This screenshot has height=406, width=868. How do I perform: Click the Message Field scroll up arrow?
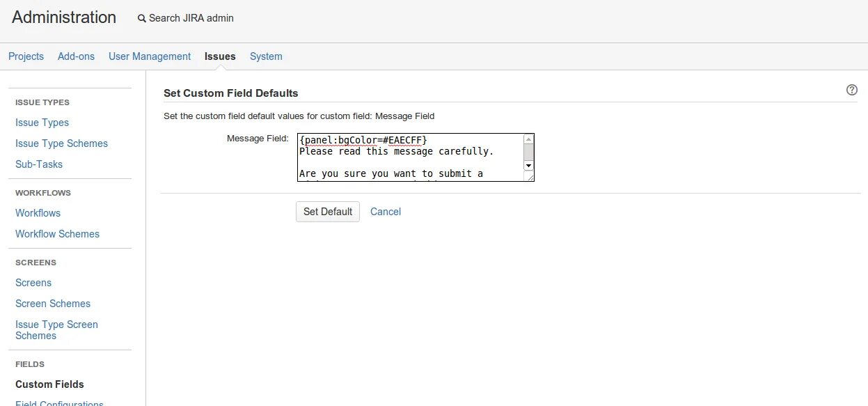coord(528,139)
